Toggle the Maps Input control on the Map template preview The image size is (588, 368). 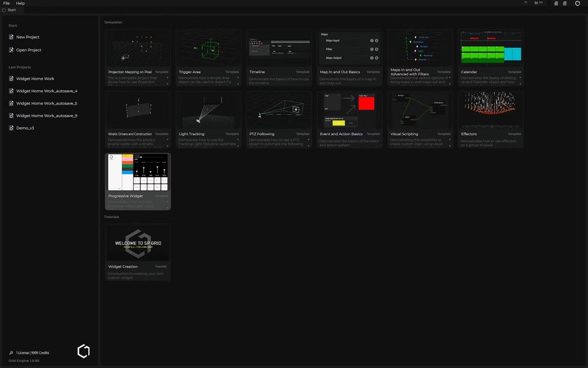coord(376,40)
